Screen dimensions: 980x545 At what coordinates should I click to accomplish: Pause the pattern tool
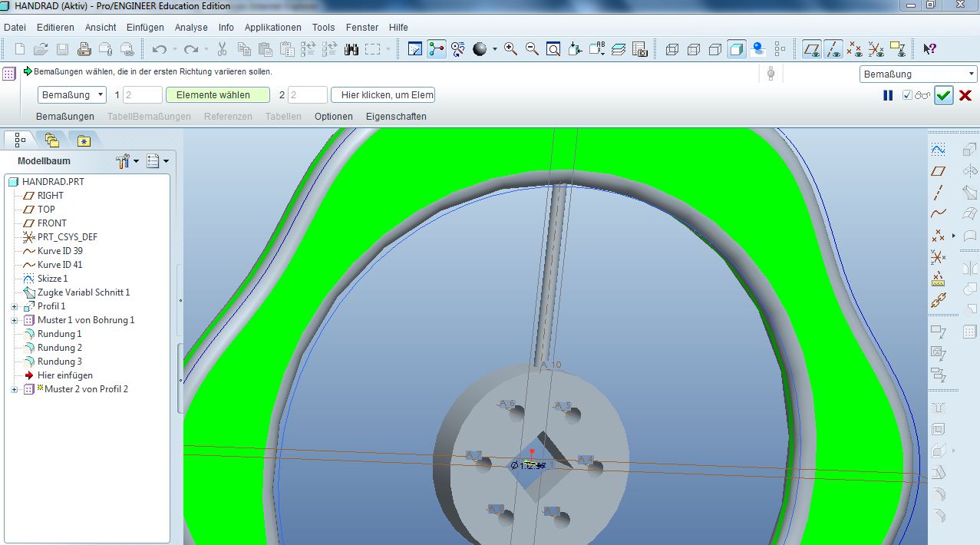pos(888,95)
